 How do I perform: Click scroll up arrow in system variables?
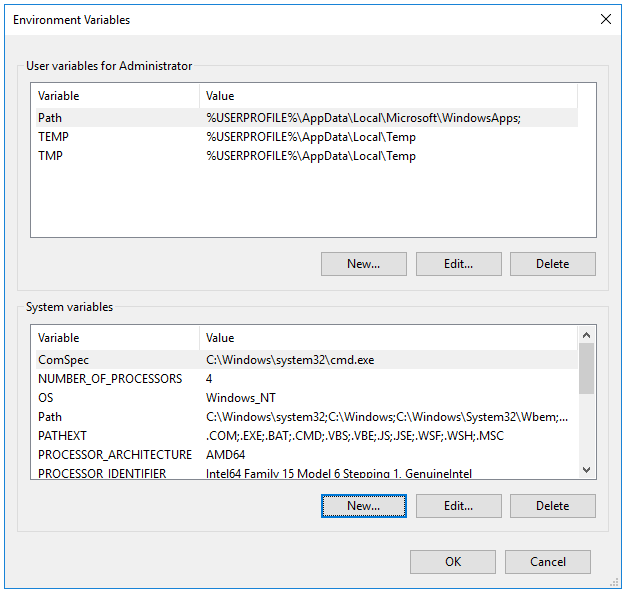tap(586, 335)
